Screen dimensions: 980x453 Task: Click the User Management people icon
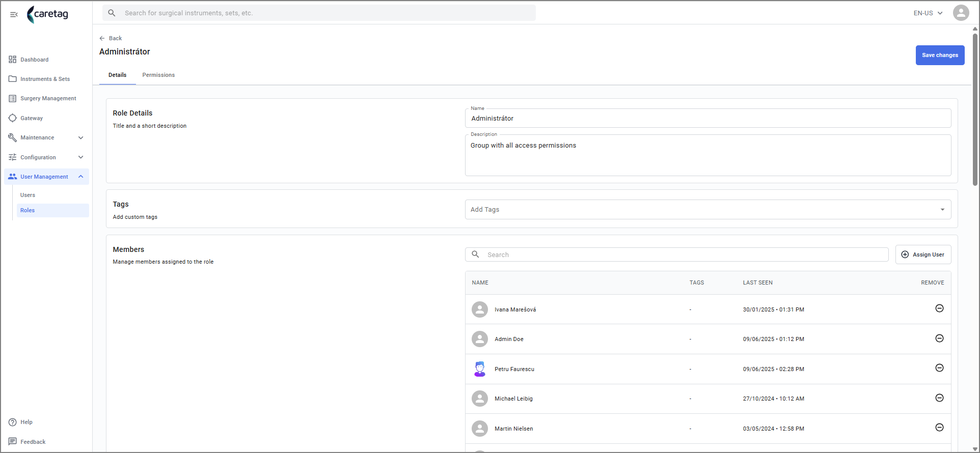[x=12, y=177]
